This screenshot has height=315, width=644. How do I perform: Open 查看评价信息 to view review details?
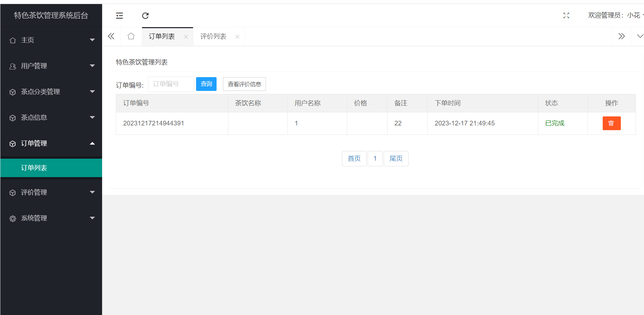pyautogui.click(x=244, y=84)
